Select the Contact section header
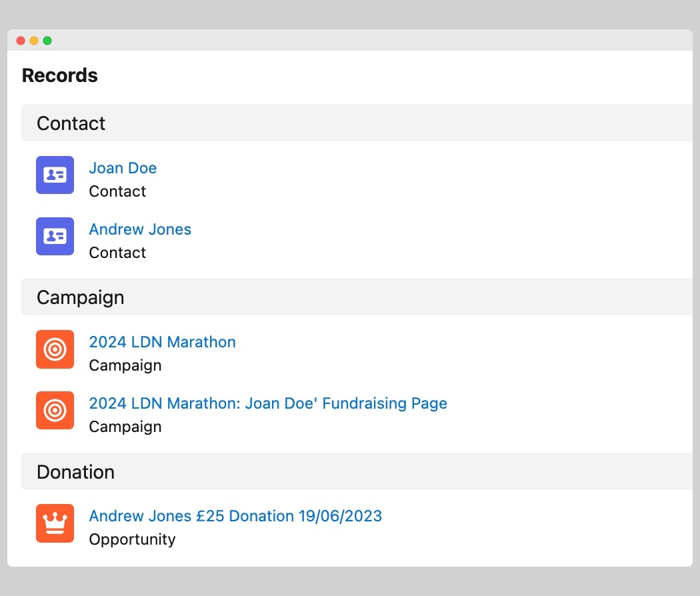 [x=71, y=123]
